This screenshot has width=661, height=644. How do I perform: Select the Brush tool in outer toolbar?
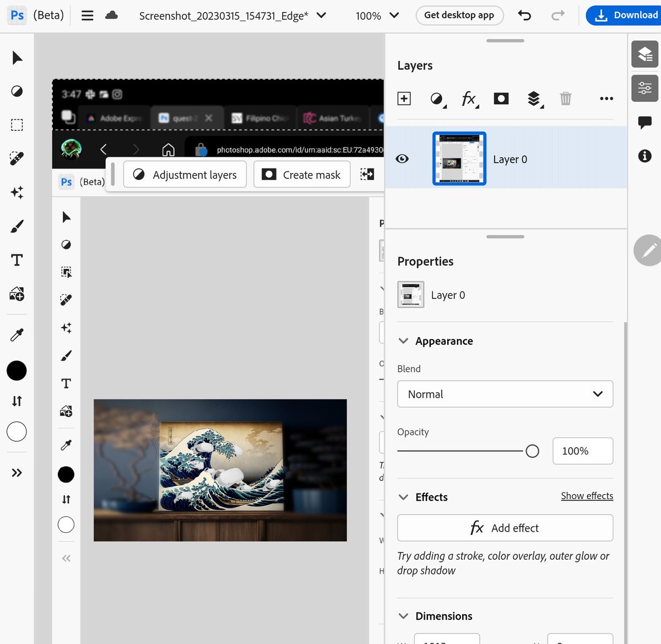[17, 226]
